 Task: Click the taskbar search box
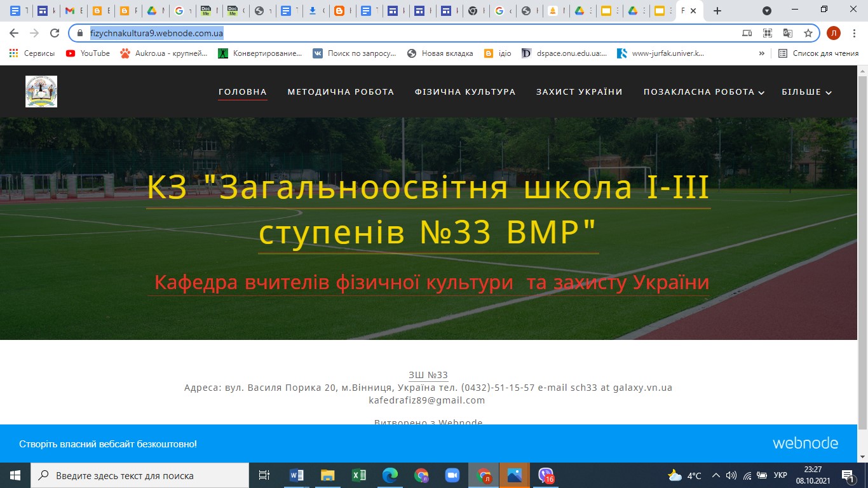140,475
